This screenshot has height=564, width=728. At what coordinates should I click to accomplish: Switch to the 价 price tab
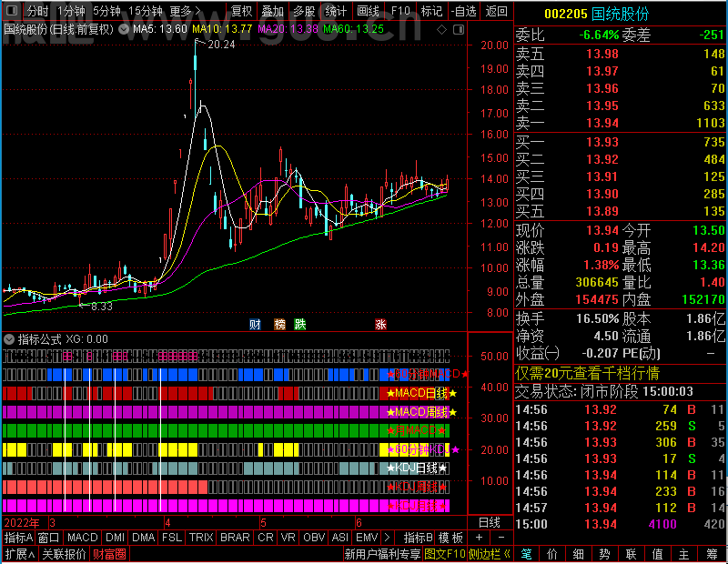[x=552, y=554]
